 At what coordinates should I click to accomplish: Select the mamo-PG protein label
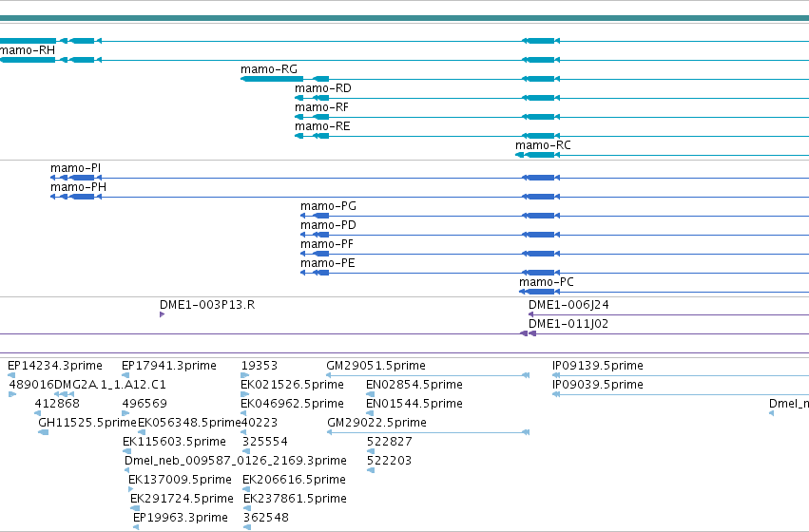coord(329,206)
